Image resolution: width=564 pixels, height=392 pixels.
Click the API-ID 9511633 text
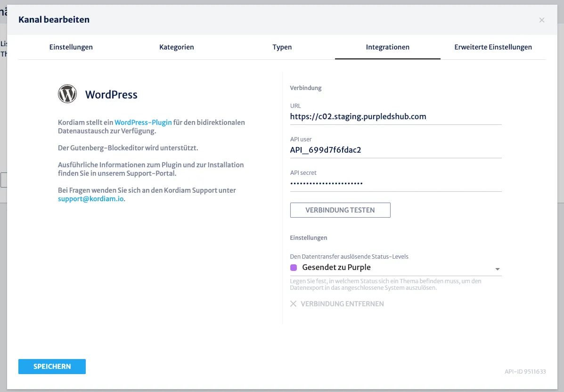tap(525, 371)
